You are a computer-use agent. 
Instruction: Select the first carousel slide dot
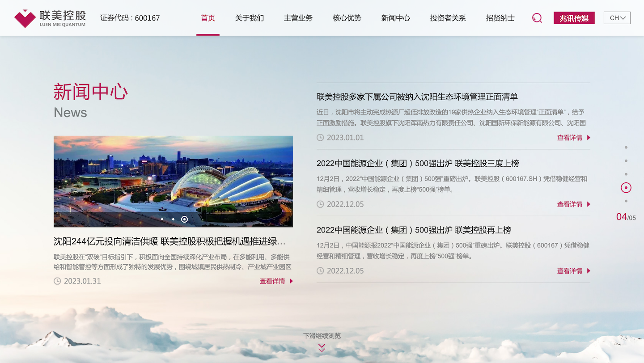point(162,219)
